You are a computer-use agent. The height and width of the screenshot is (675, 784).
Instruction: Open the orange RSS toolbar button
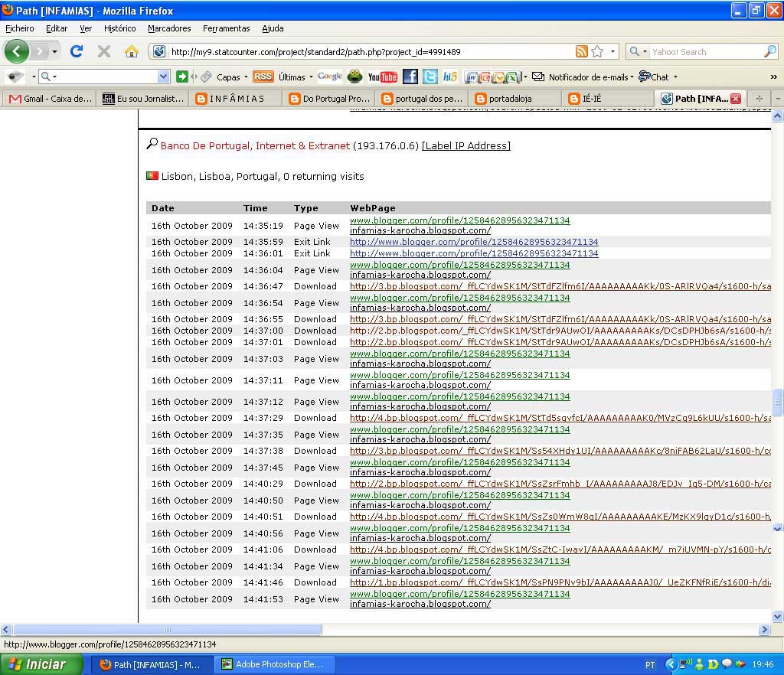click(x=263, y=77)
